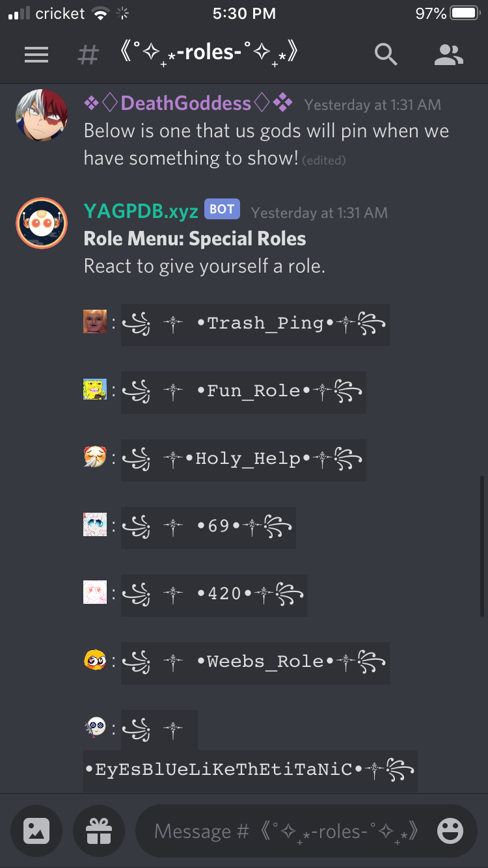Open the emoji picker smiley
488x868 pixels.
(450, 831)
